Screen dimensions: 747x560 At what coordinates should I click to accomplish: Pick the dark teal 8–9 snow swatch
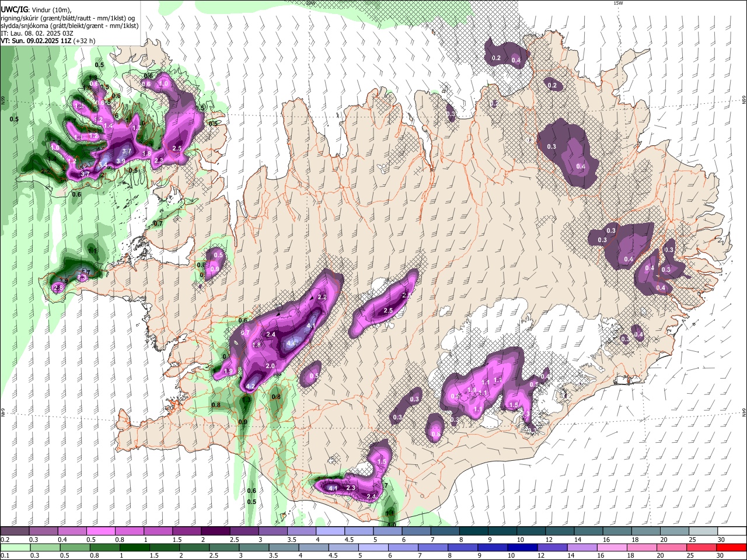pyautogui.click(x=473, y=531)
